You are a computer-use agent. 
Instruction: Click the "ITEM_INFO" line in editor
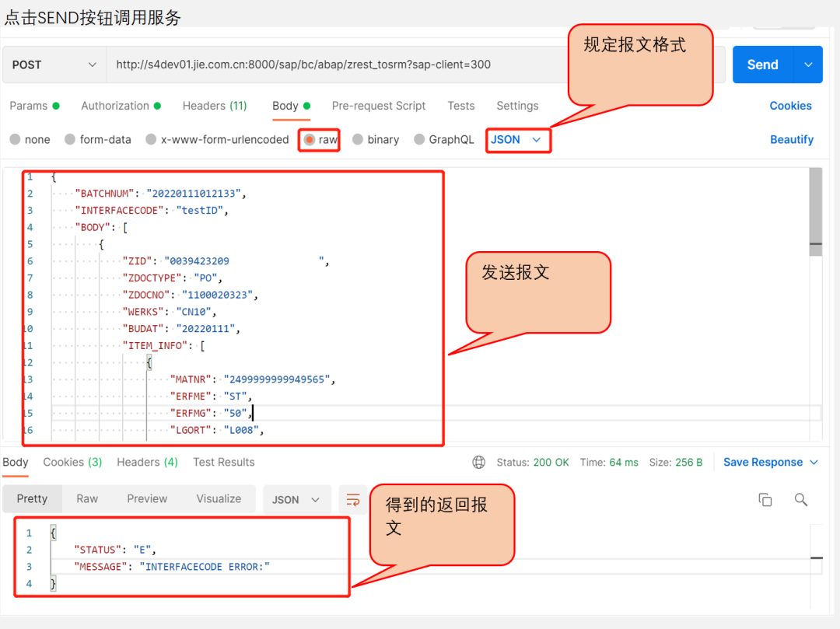pos(163,346)
